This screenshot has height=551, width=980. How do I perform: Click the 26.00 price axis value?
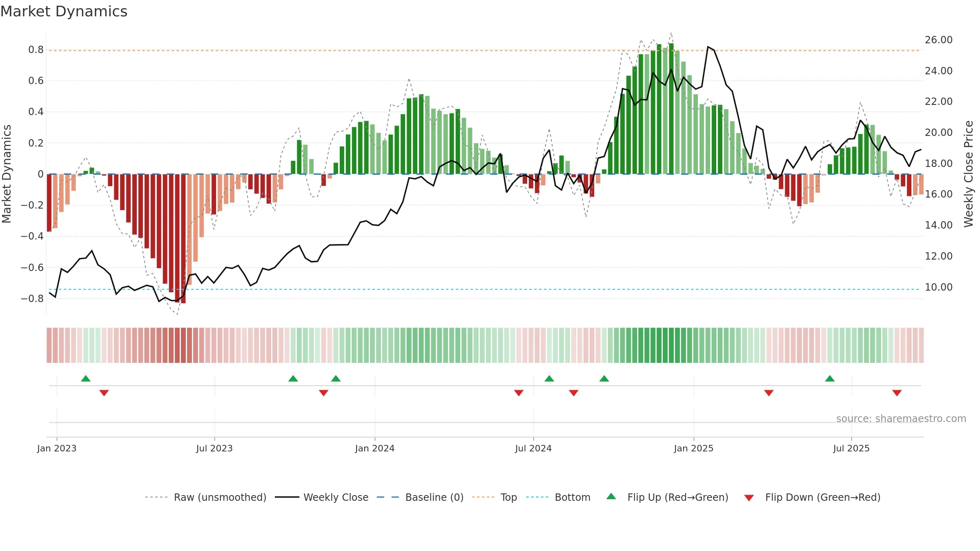coord(939,40)
